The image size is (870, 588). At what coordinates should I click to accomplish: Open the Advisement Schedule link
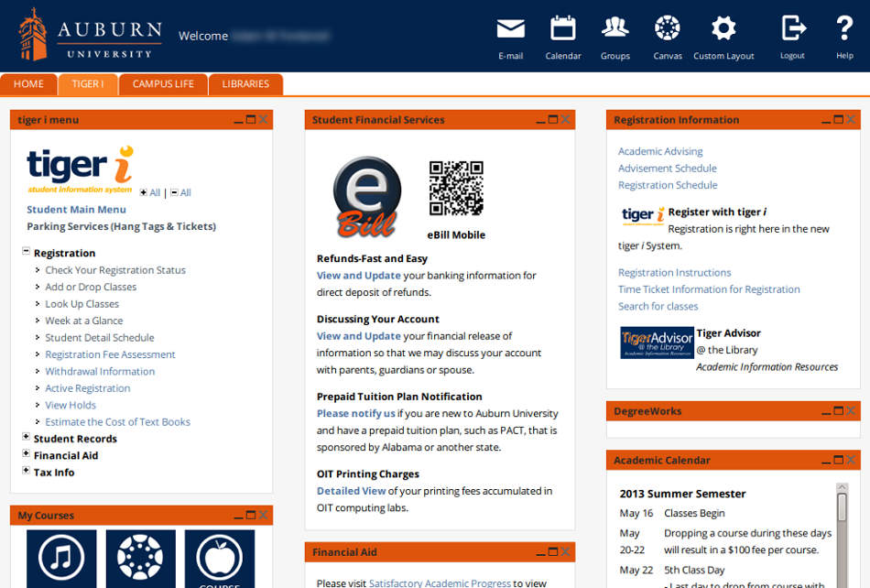pos(668,169)
